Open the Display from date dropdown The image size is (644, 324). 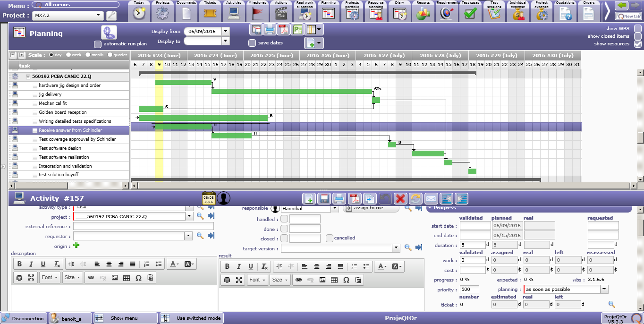(225, 31)
